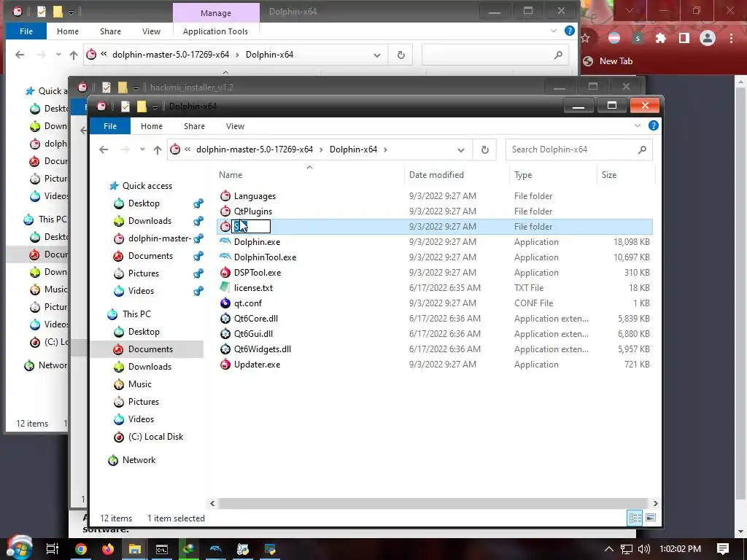Screen dimensions: 747x560
Task: Click the clock showing 1:02:02 PM
Action: (x=680, y=549)
